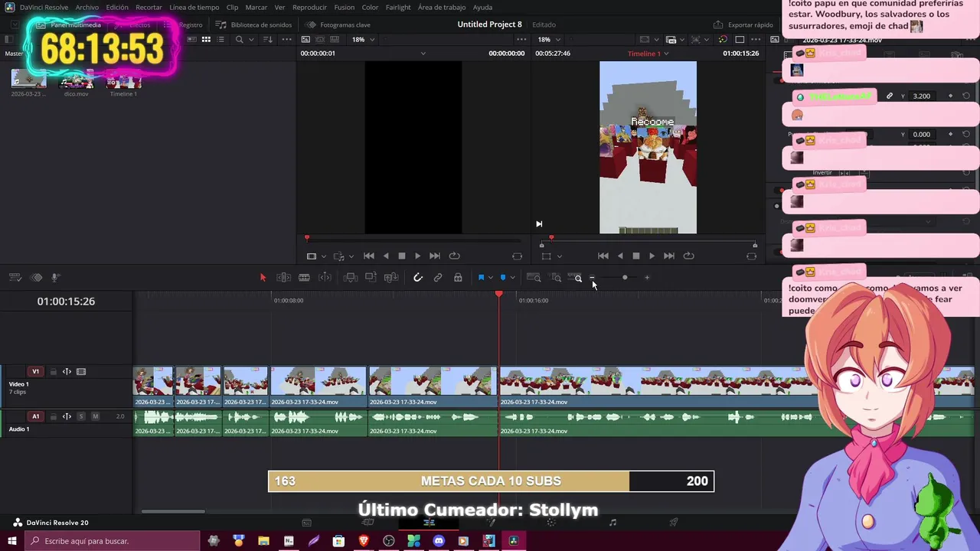Click the Windows taskbar search box
The height and width of the screenshot is (551, 980).
tap(113, 541)
